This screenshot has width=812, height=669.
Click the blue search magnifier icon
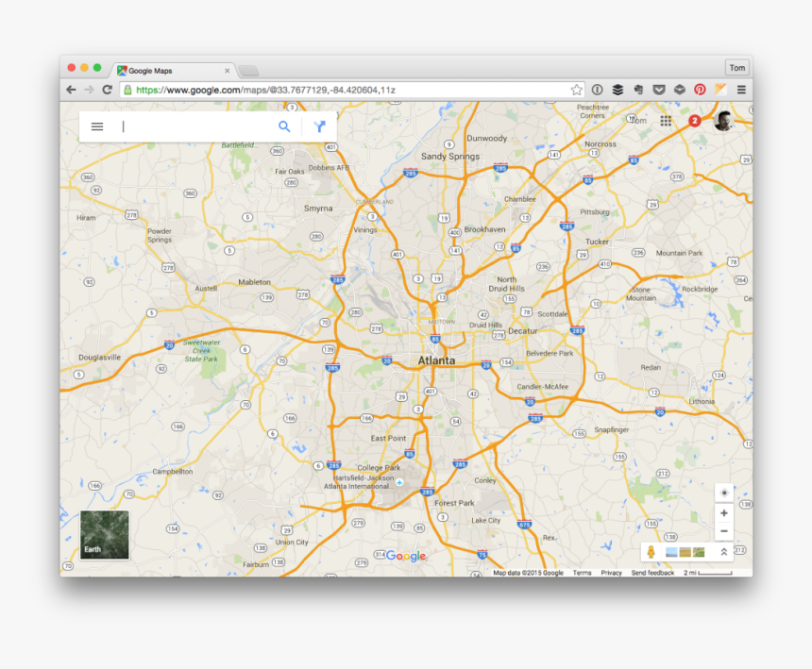coord(284,126)
